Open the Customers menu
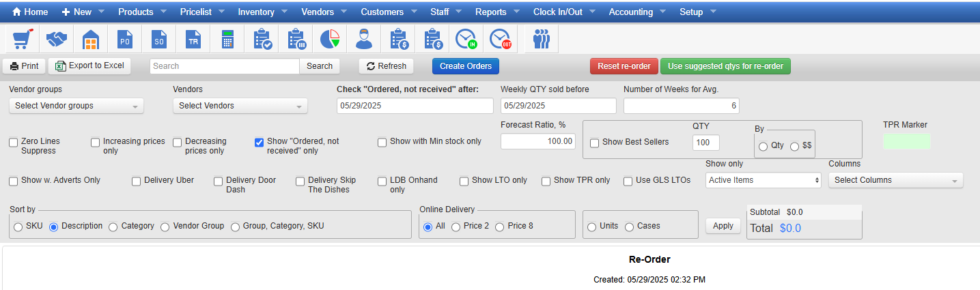This screenshot has height=290, width=980. pyautogui.click(x=388, y=12)
